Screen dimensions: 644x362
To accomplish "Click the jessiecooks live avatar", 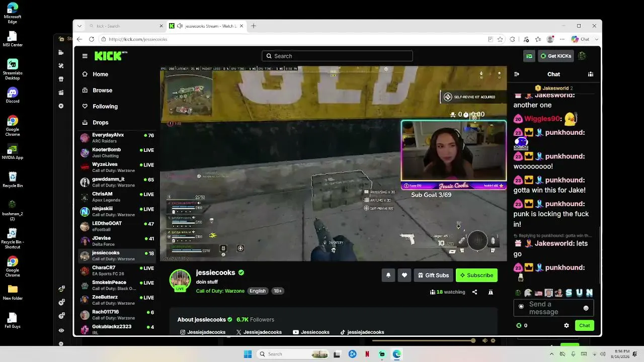I will pos(180,281).
